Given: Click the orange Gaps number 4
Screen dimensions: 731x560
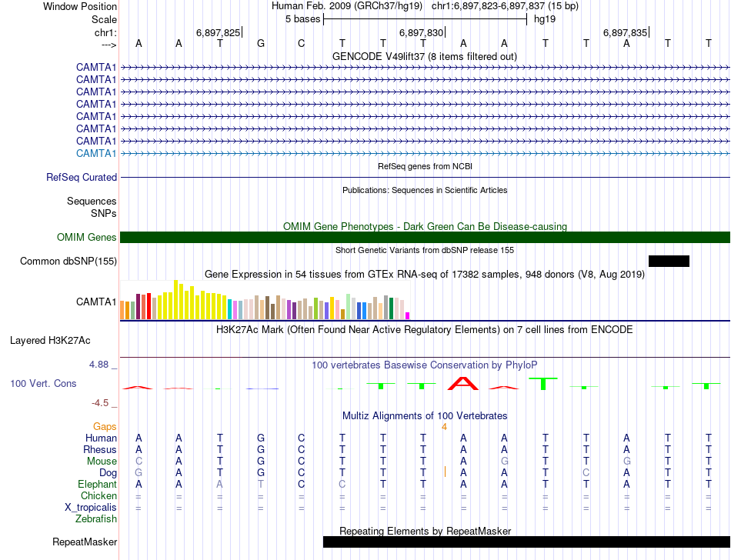Looking at the screenshot, I should point(444,426).
